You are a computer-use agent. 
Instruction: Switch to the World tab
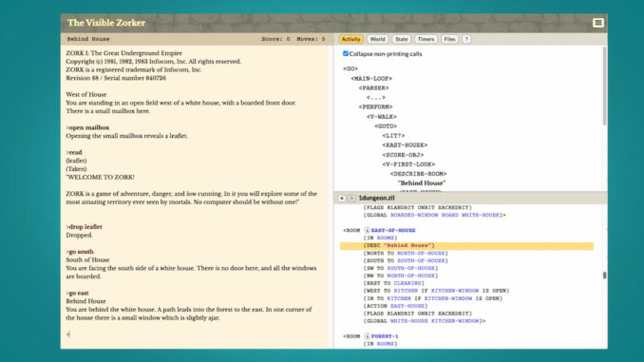point(377,39)
